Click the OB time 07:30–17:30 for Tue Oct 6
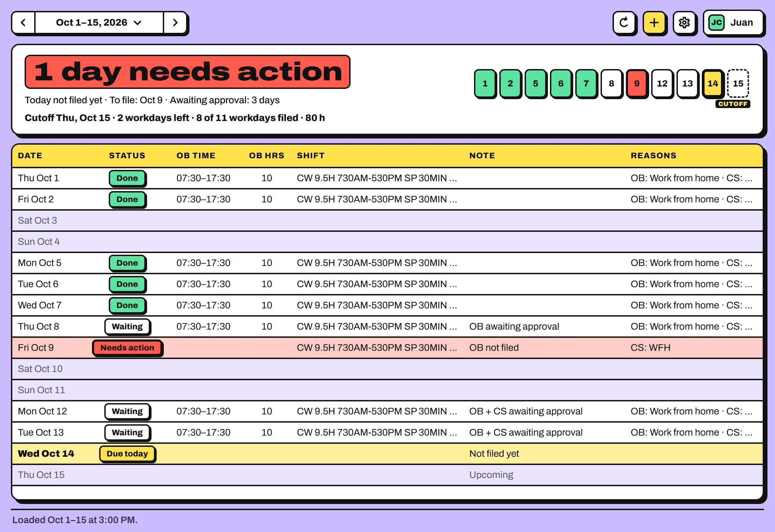Image resolution: width=775 pixels, height=532 pixels. pos(203,284)
